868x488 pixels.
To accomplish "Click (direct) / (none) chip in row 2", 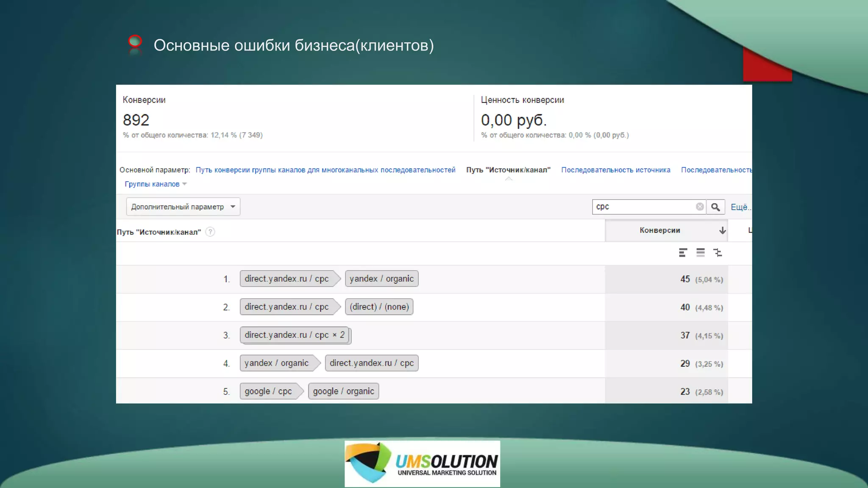I will [379, 307].
